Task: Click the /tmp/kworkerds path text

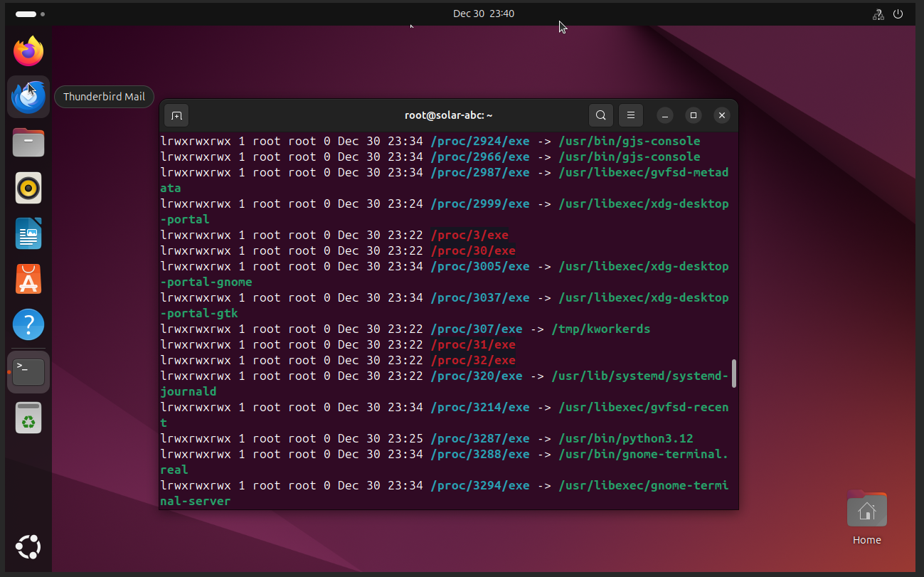Action: point(601,329)
